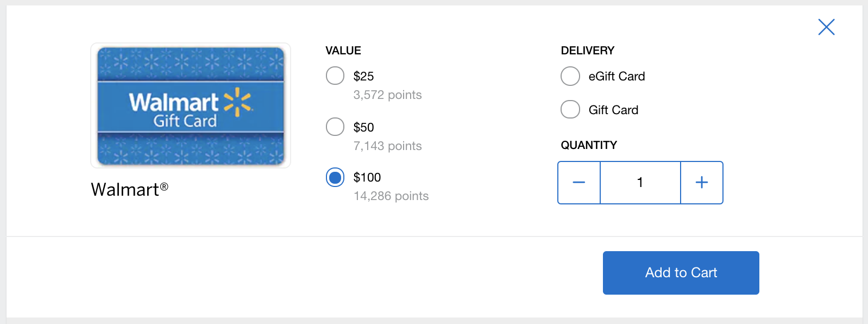Click the 7,143 points label under $50
Viewport: 868px width, 324px height.
387,146
